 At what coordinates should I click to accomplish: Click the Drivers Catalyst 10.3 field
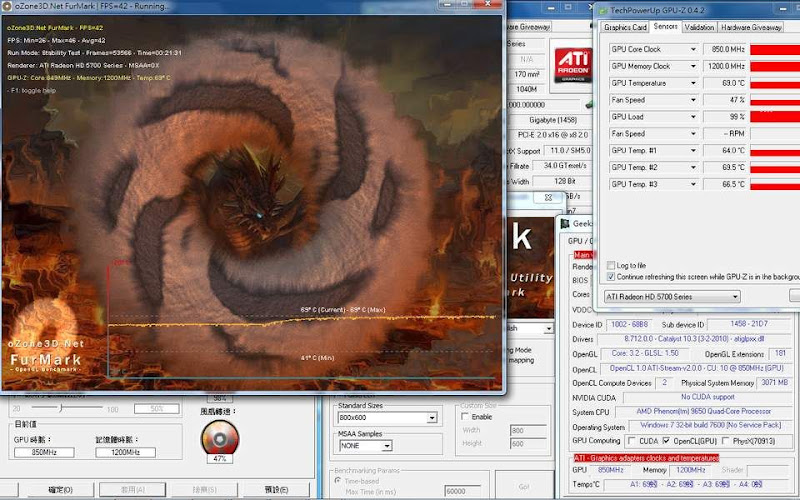tap(694, 339)
